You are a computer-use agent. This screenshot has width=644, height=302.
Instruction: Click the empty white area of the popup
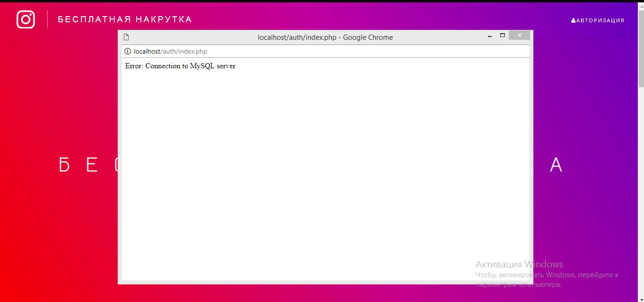(x=325, y=180)
